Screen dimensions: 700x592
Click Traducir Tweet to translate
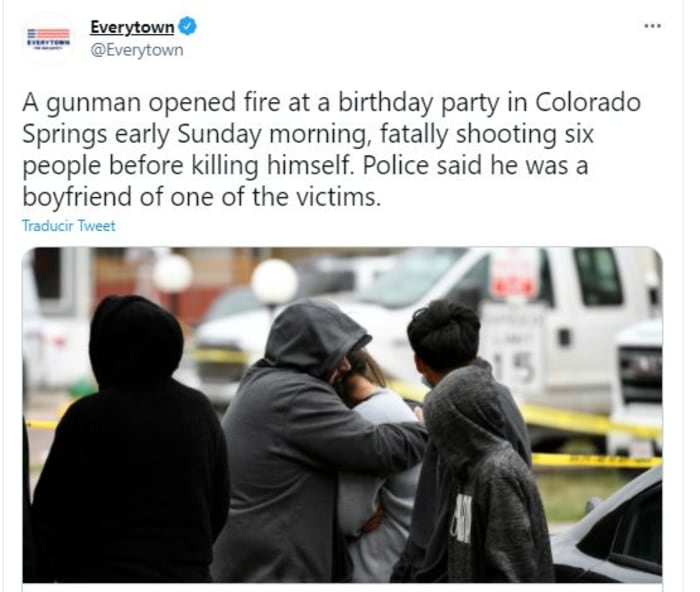coord(69,225)
